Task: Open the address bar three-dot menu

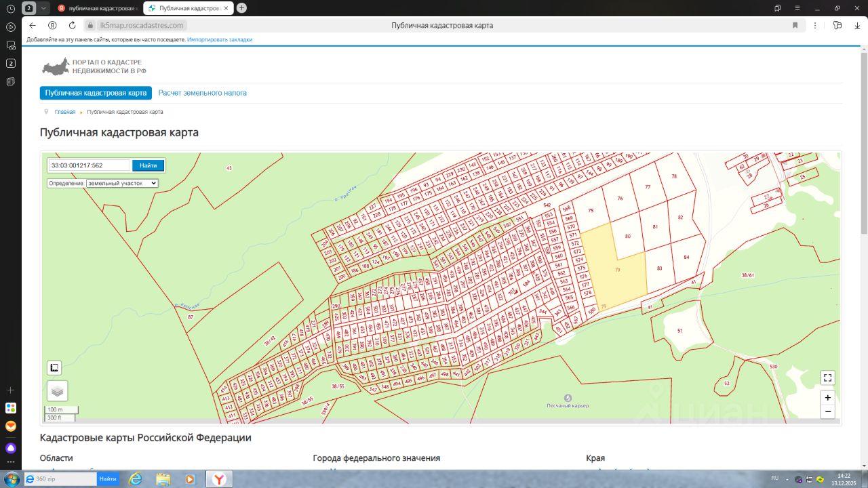Action: click(816, 25)
